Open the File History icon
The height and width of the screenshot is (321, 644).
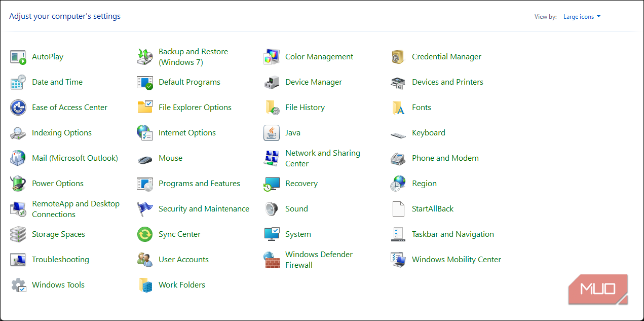pyautogui.click(x=272, y=108)
